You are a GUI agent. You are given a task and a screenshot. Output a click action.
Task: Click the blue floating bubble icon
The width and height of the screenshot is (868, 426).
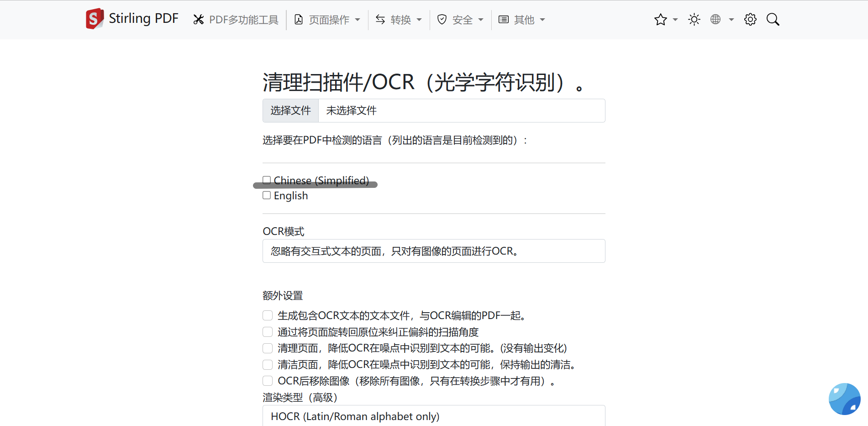(x=844, y=399)
